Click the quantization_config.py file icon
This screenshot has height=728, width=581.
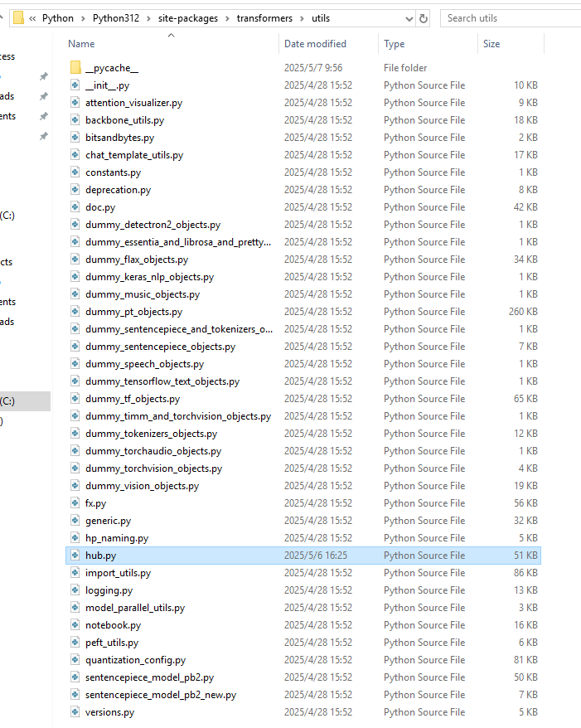pos(75,660)
